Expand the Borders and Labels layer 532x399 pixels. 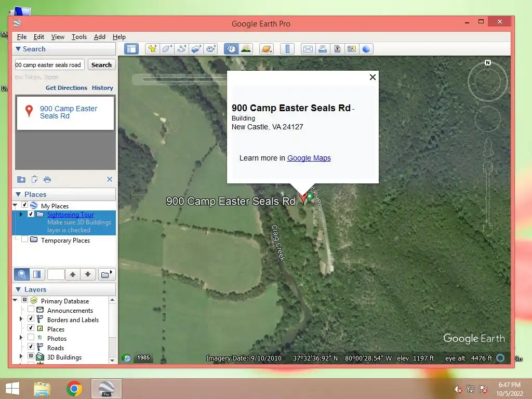point(21,319)
